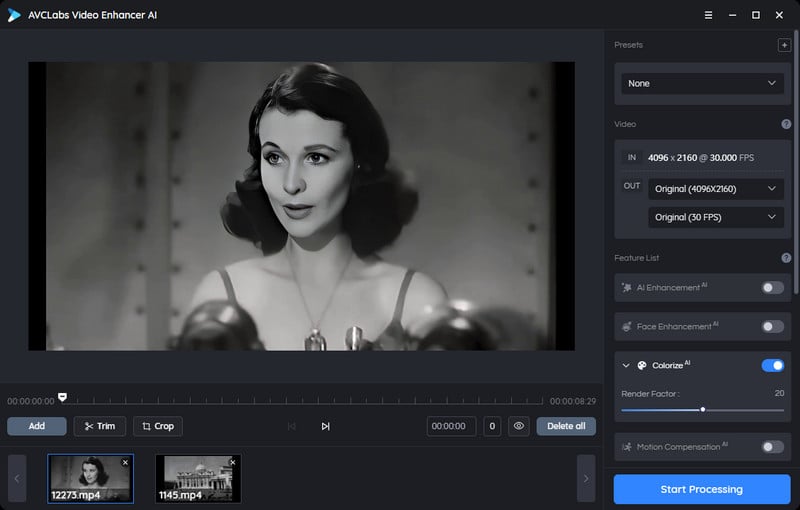The height and width of the screenshot is (510, 800).
Task: Click the AI Enhancement label
Action: pos(668,288)
